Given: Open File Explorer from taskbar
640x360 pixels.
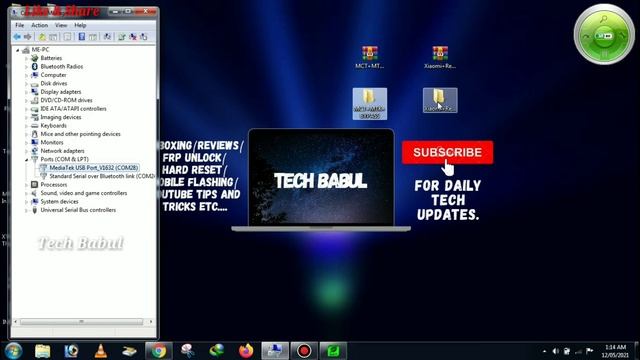Looking at the screenshot, I should tap(42, 351).
